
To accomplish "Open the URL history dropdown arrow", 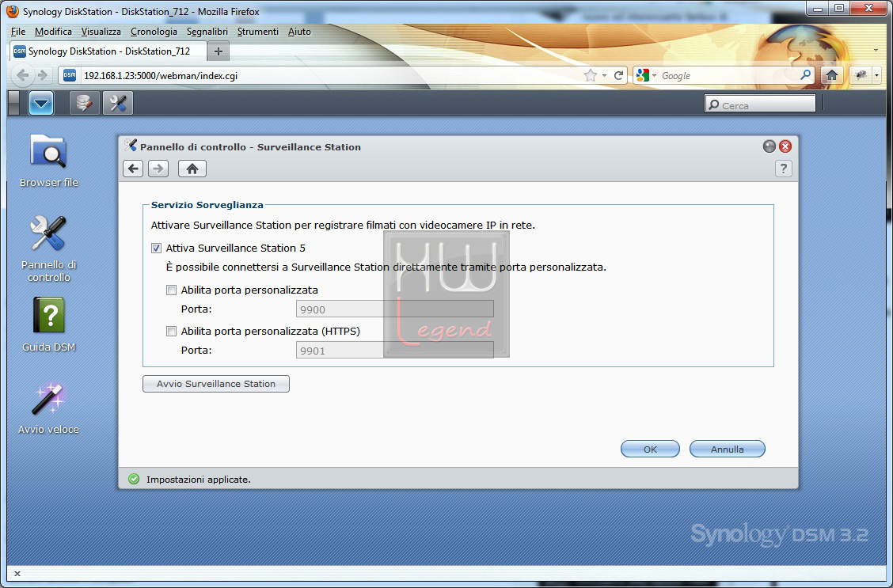I will tap(604, 76).
